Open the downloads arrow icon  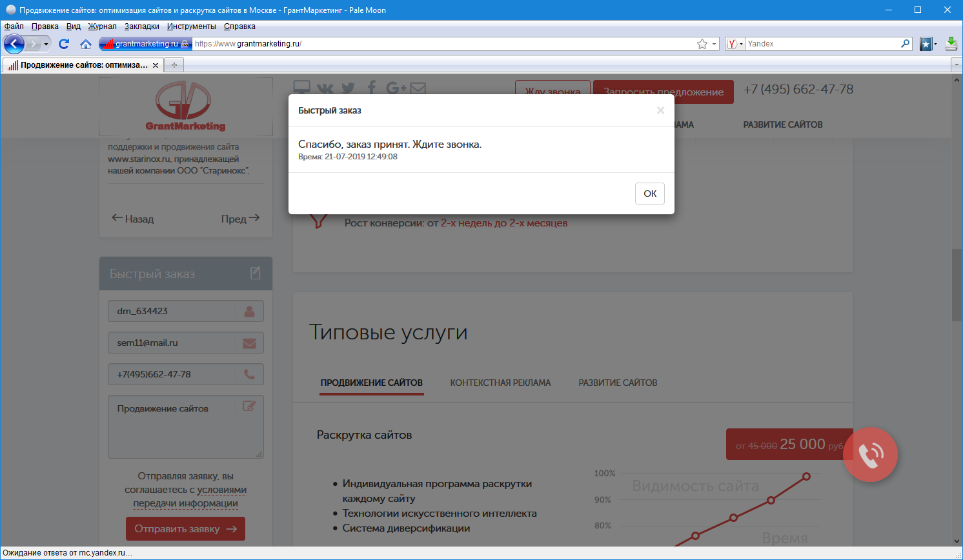pyautogui.click(x=951, y=44)
